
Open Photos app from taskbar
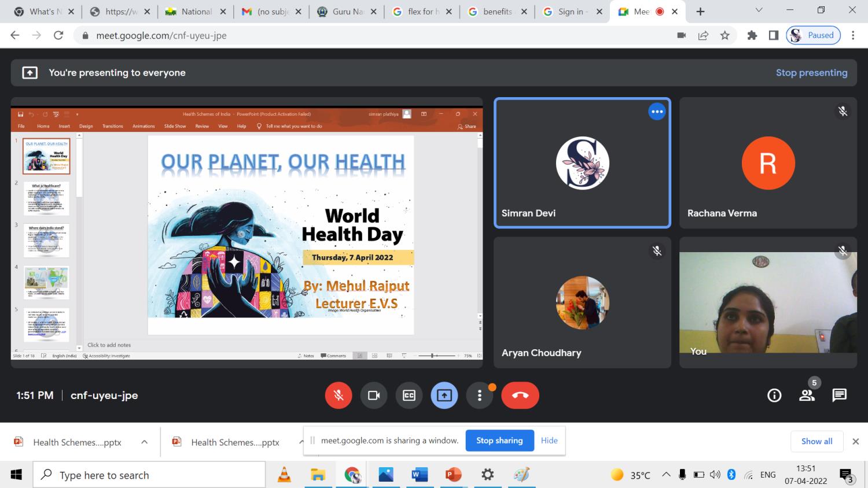[x=385, y=475]
